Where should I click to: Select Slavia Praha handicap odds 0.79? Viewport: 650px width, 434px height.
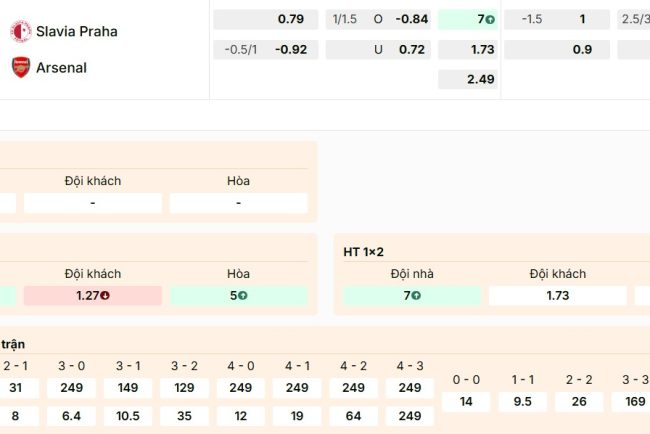(x=265, y=20)
